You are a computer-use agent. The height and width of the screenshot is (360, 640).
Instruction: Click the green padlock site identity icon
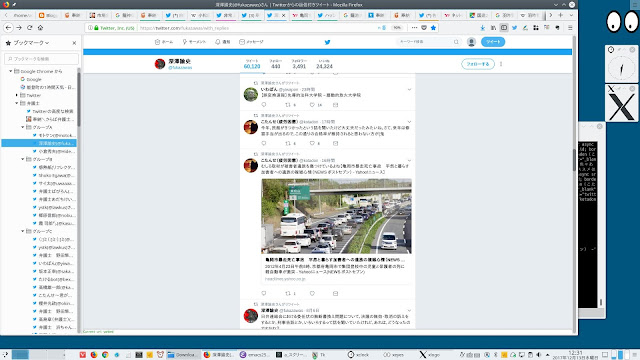click(96, 28)
